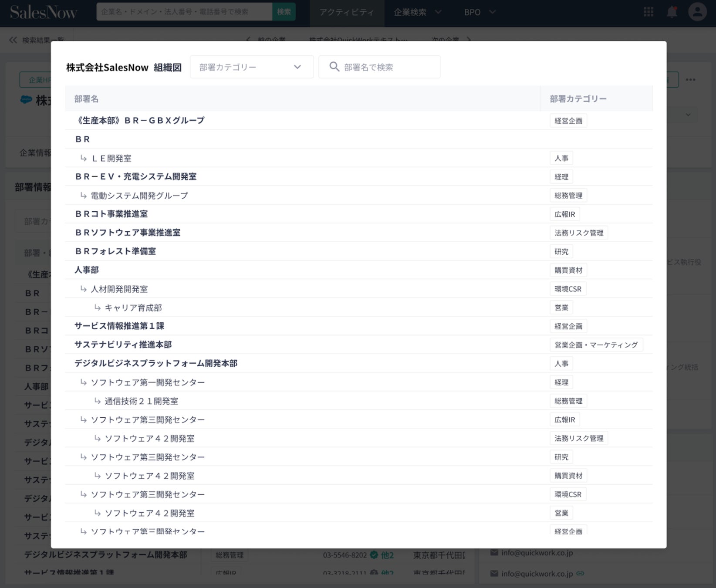Select ＢＲコト事業推進室 in the org chart modal
The width and height of the screenshot is (716, 588).
[x=111, y=214]
